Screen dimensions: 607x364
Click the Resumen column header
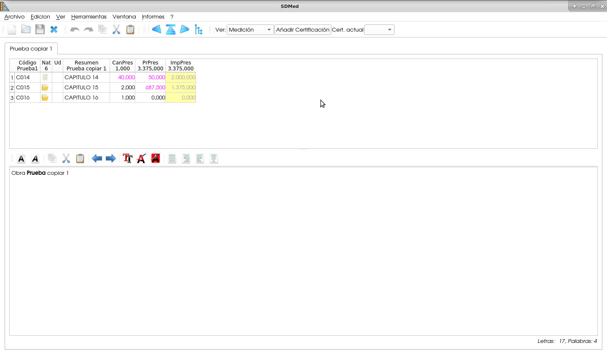pyautogui.click(x=86, y=65)
